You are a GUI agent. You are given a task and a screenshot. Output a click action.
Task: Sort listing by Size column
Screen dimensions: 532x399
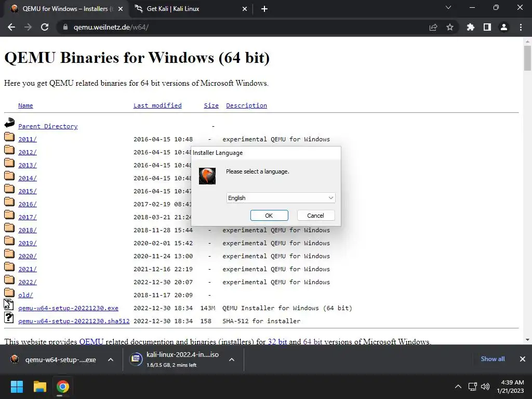click(x=211, y=105)
